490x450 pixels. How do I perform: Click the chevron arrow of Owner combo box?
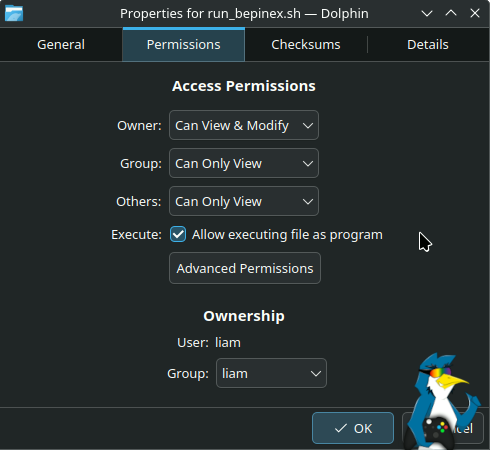(x=308, y=126)
